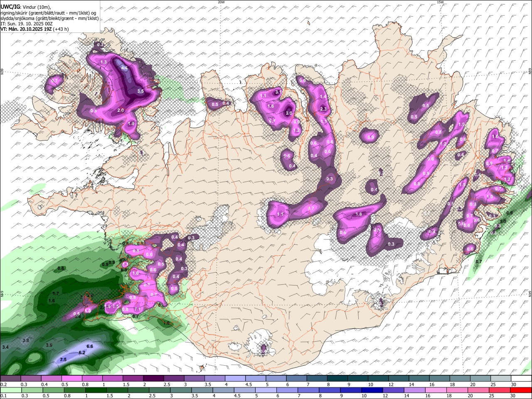Click the '(+43 h)' forecast offset text

61,29
